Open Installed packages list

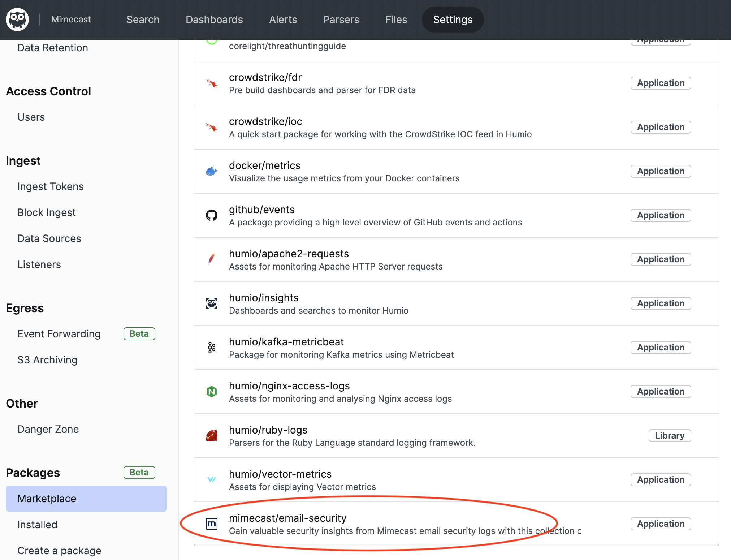click(x=37, y=525)
